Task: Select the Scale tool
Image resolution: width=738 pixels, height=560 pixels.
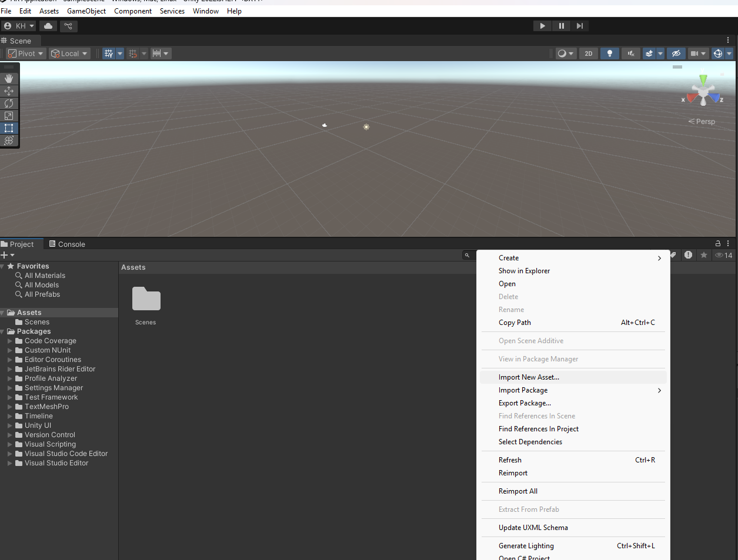Action: coord(9,116)
